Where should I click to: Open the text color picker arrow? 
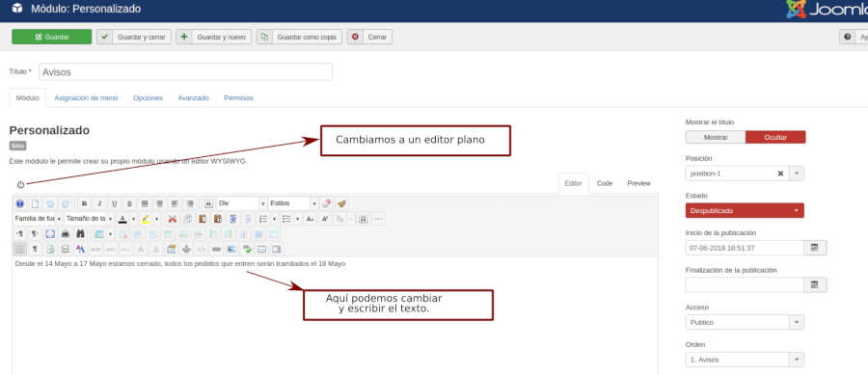[133, 219]
